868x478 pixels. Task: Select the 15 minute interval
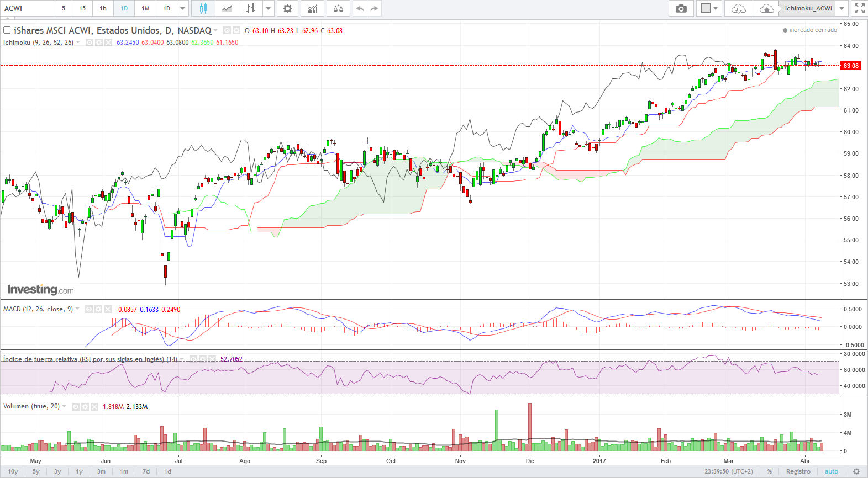82,8
